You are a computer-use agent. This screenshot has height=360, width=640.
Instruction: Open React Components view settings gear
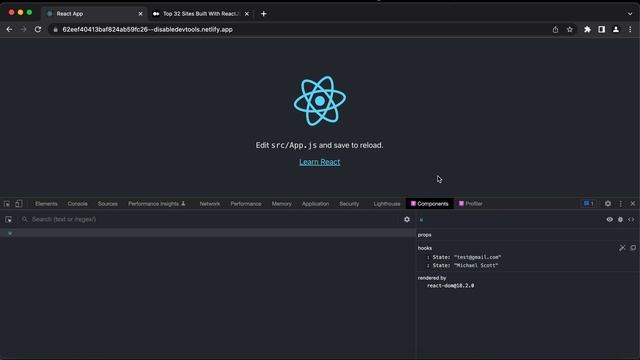tap(407, 220)
